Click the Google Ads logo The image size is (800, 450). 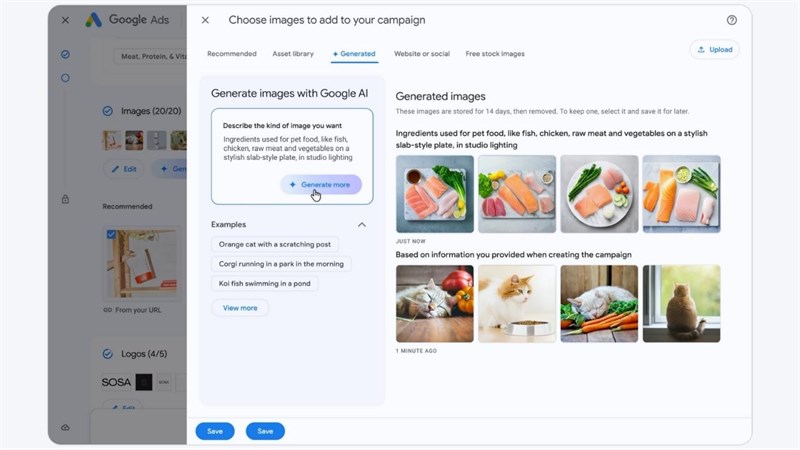pyautogui.click(x=127, y=20)
